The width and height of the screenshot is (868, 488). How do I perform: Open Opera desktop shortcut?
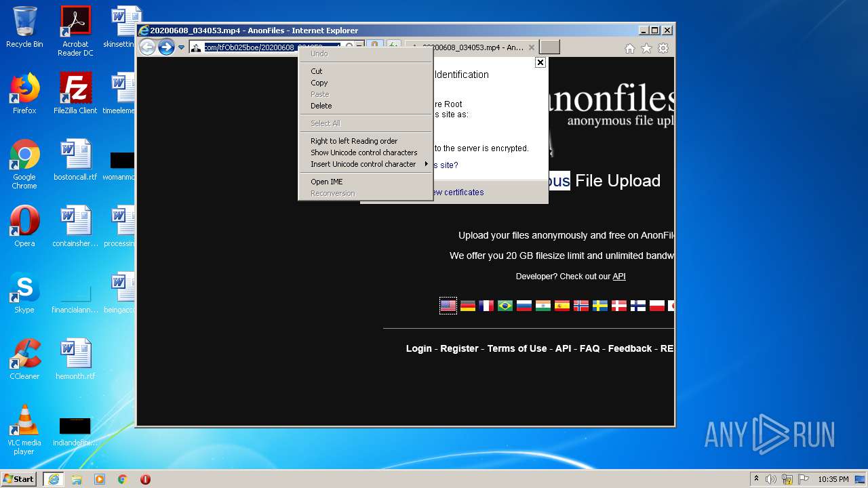(24, 226)
